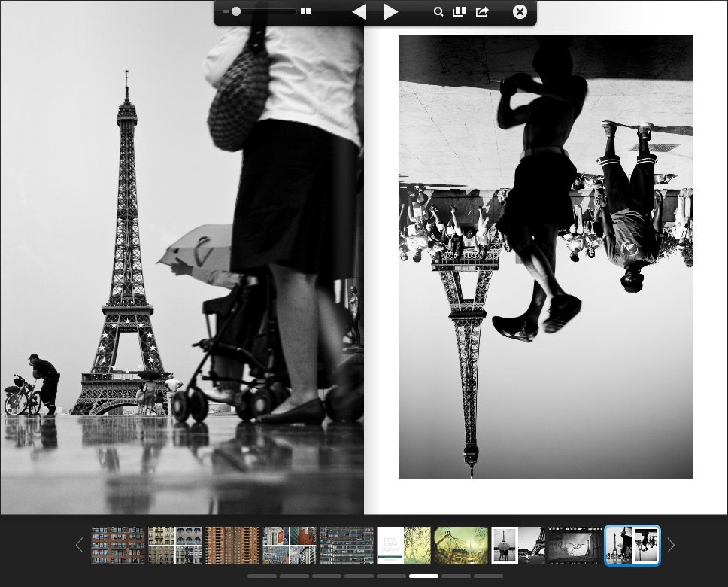Click the small-size icon left of zoom slider

(x=226, y=12)
